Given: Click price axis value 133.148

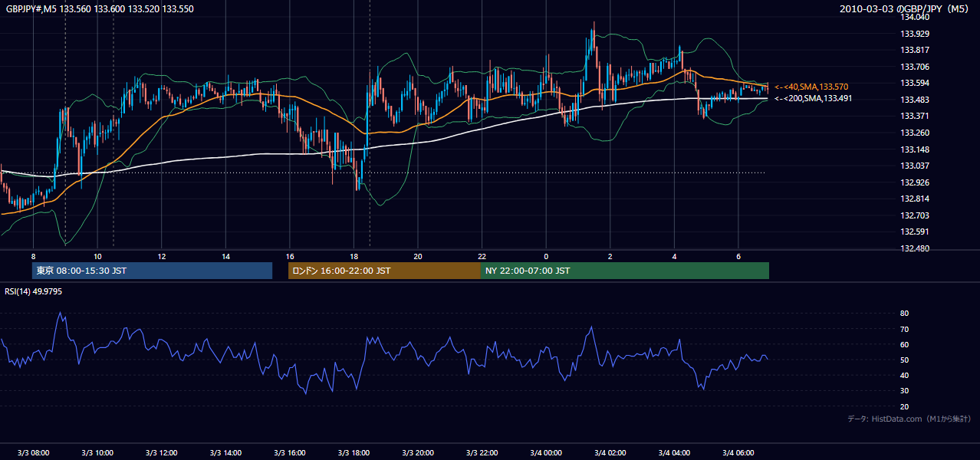Looking at the screenshot, I should (915, 149).
